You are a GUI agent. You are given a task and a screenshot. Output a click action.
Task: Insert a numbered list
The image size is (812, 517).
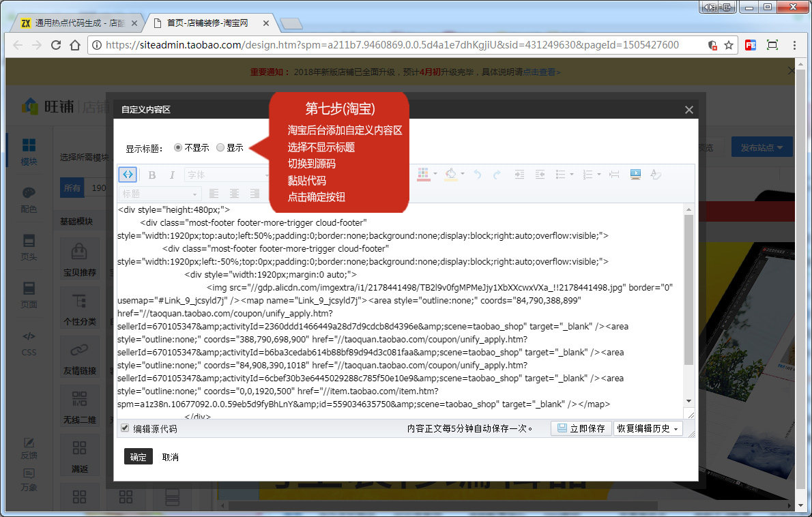click(x=588, y=175)
